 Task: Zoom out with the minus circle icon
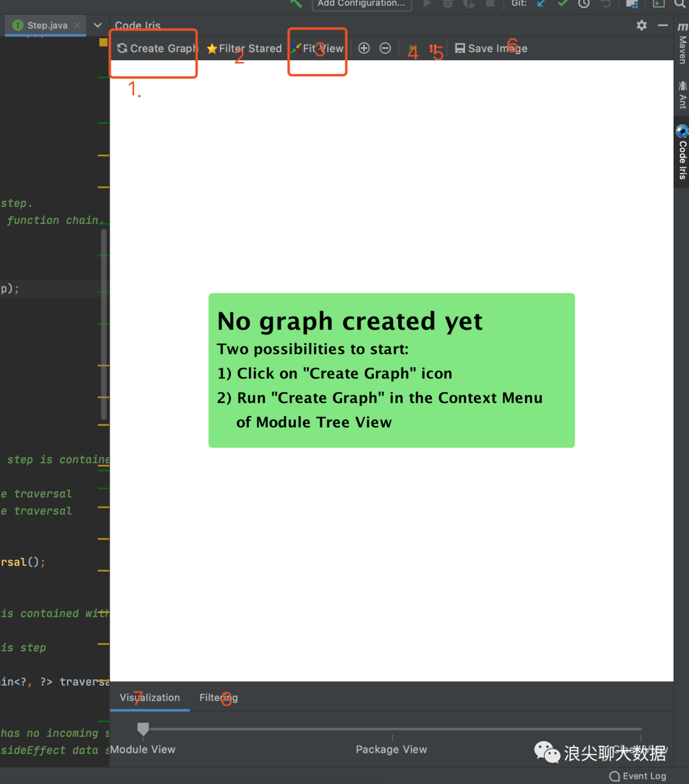click(x=385, y=48)
